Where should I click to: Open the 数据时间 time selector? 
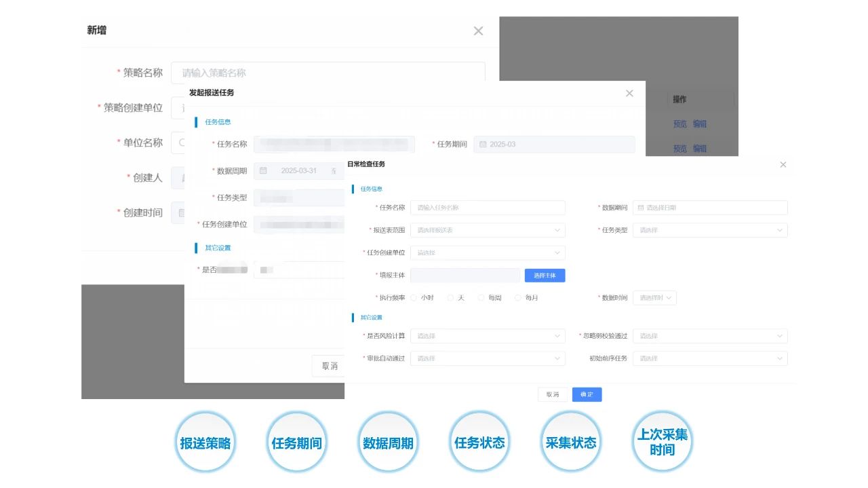(x=654, y=298)
